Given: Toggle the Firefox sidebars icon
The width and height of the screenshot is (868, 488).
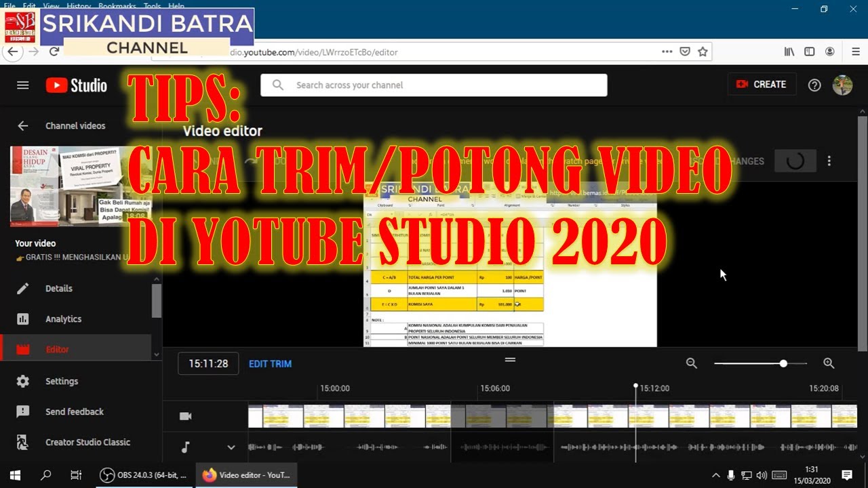Looking at the screenshot, I should click(809, 52).
